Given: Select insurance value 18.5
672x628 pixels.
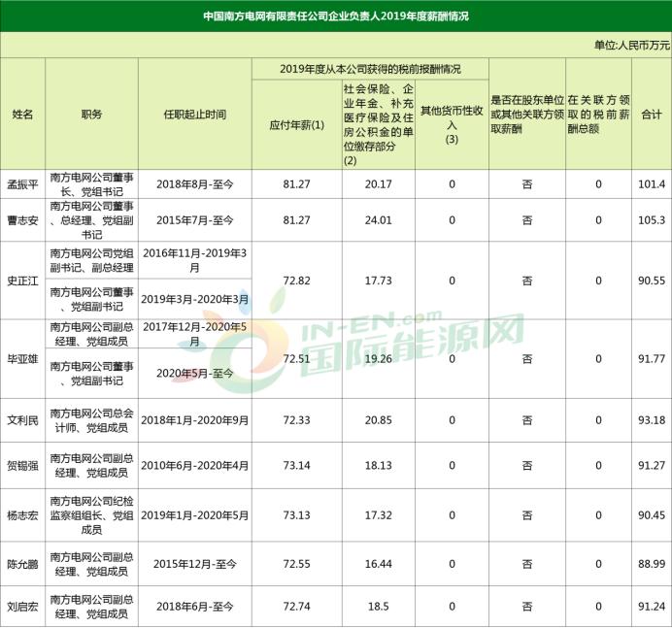Looking at the screenshot, I should pos(379,607).
